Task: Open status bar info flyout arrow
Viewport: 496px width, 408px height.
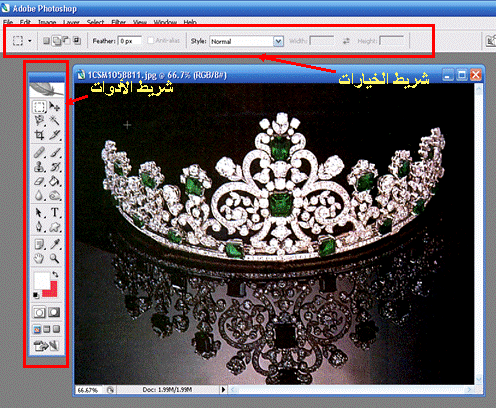Action: tap(223, 389)
